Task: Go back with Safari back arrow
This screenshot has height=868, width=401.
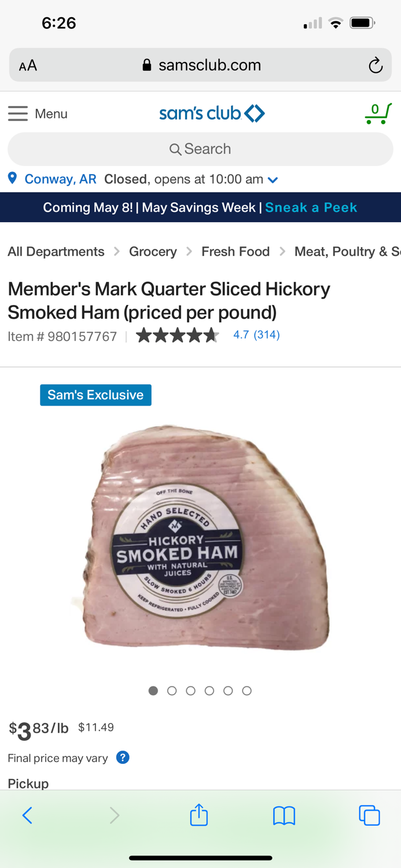Action: coord(27,815)
